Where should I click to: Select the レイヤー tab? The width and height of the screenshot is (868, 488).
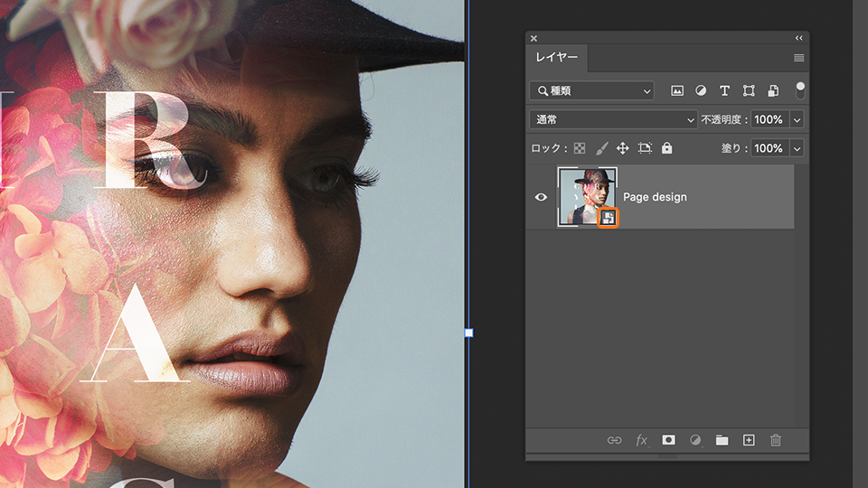[x=556, y=58]
